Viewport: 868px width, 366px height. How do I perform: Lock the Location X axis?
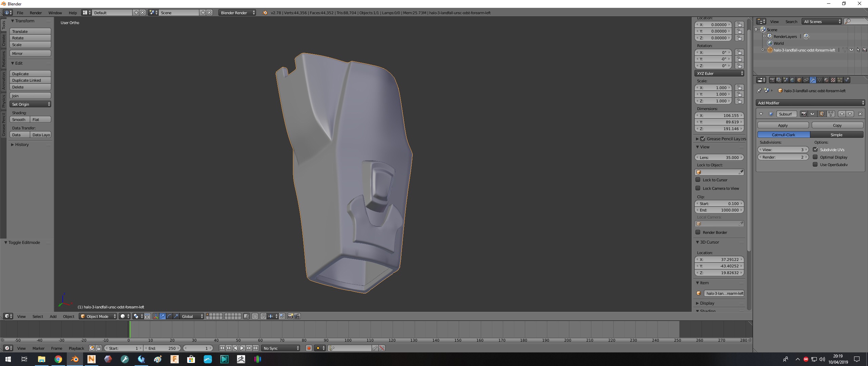click(739, 24)
